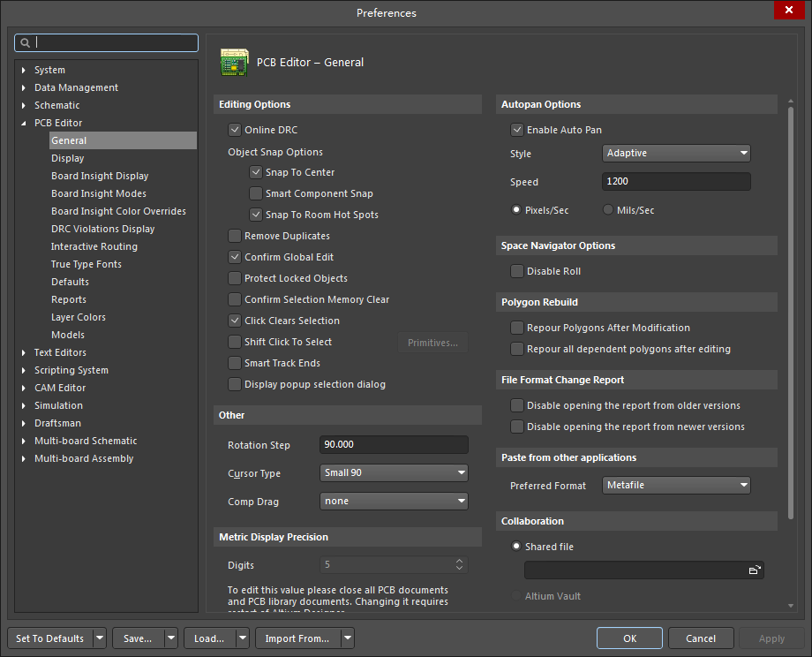The image size is (812, 657).
Task: Open True Type Fonts page
Action: tap(86, 264)
